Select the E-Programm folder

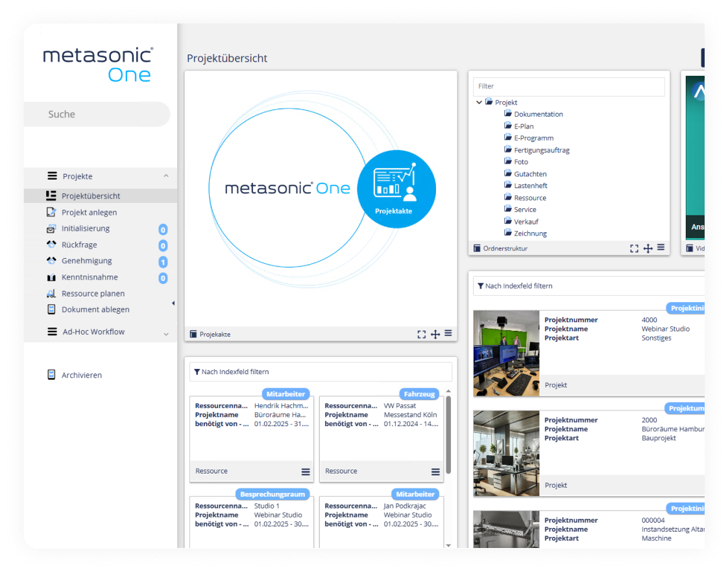click(533, 138)
